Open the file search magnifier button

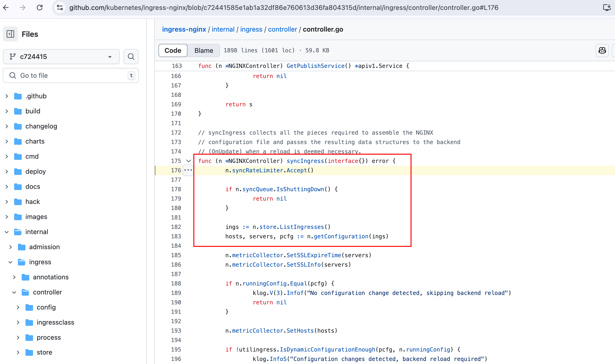[x=131, y=57]
